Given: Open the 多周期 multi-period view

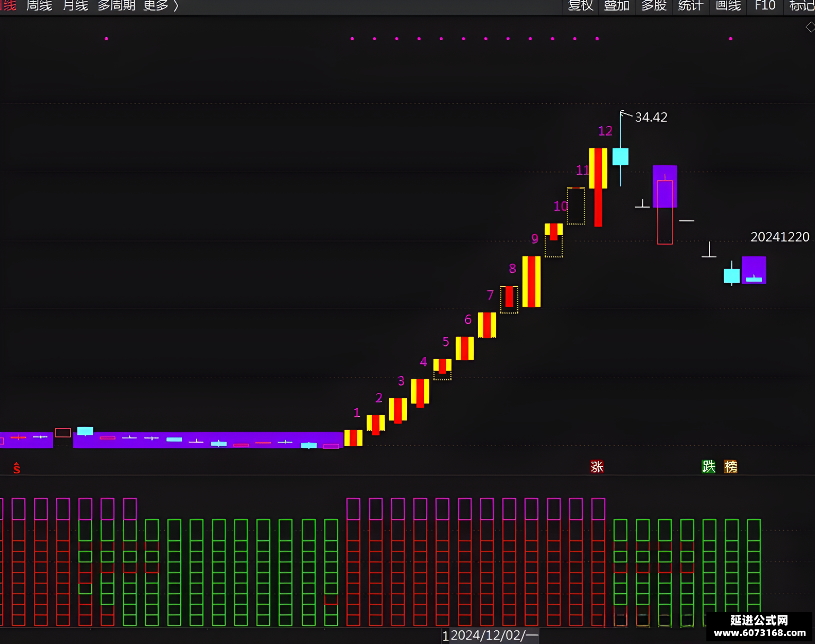Looking at the screenshot, I should tap(117, 5).
